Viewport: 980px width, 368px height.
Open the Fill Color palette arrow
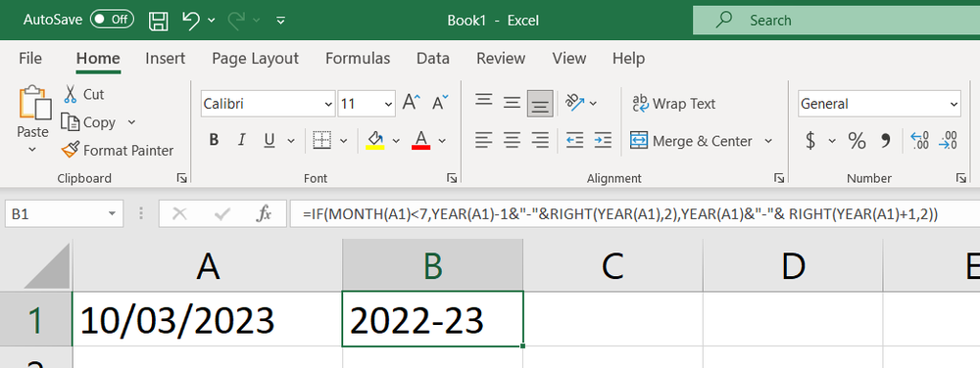396,140
